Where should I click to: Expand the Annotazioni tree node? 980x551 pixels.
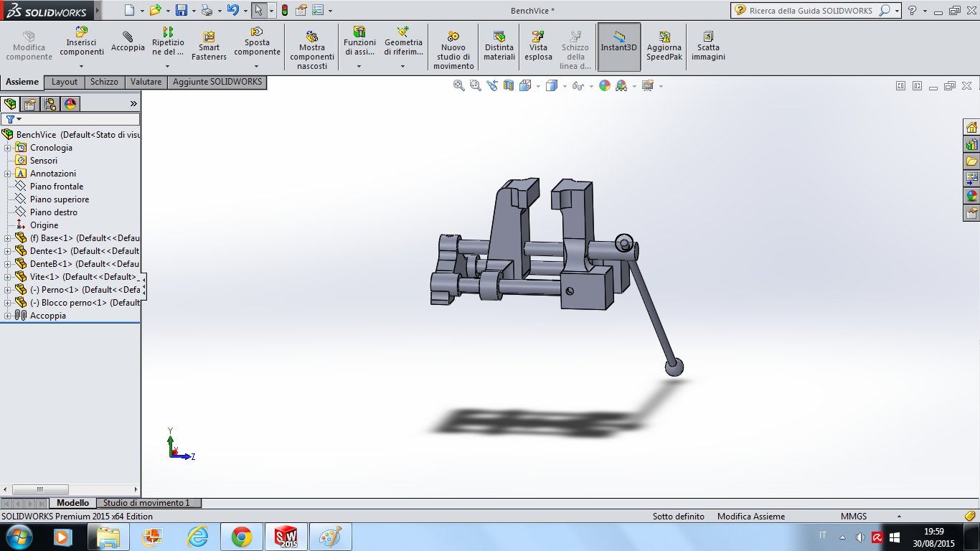pyautogui.click(x=7, y=174)
